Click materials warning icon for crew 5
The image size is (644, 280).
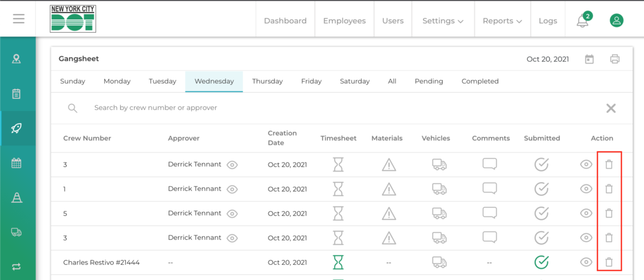[x=389, y=213]
